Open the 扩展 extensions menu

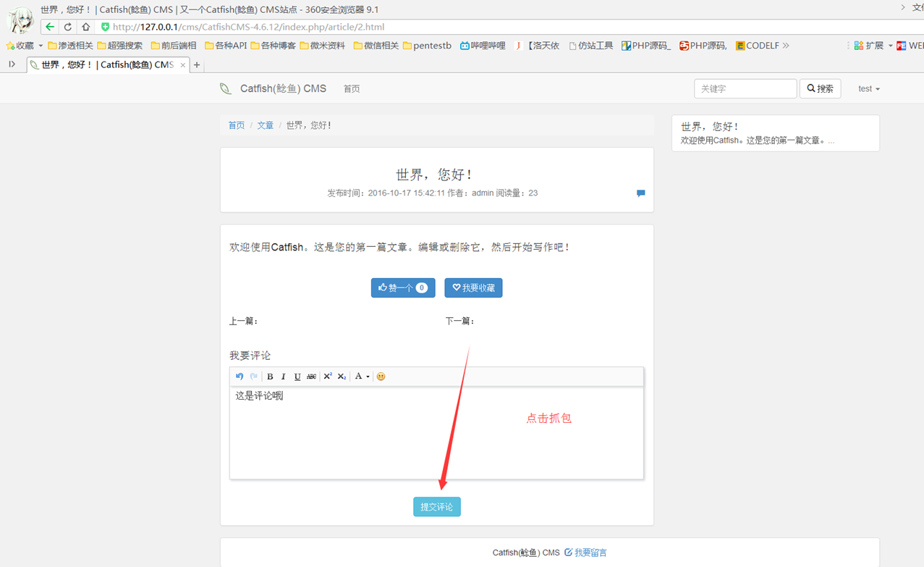pos(869,46)
